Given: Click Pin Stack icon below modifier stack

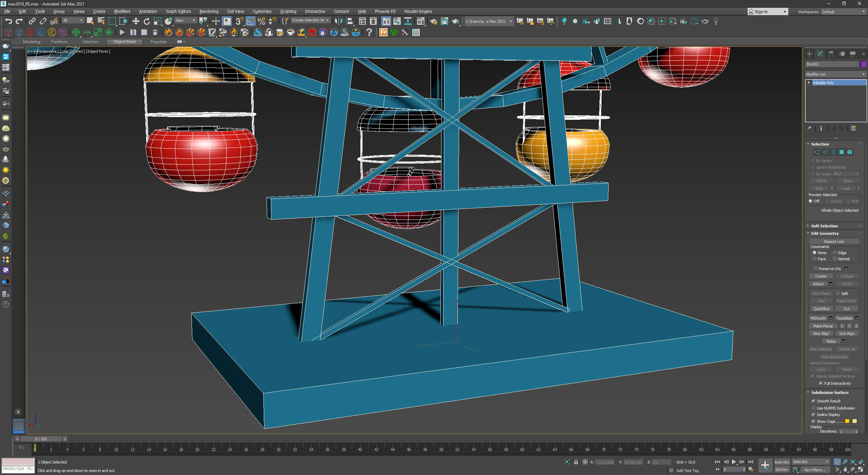Looking at the screenshot, I should click(x=809, y=129).
